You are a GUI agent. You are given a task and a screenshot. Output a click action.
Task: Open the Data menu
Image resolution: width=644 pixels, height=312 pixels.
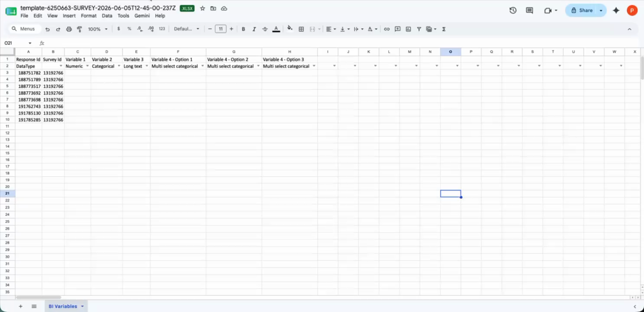[x=107, y=16]
